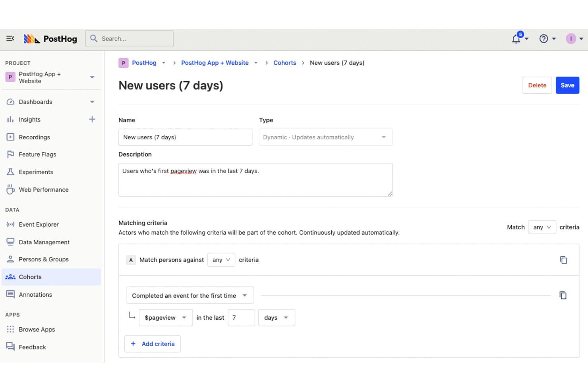Open the user avatar menu
This screenshot has height=392, width=588.
click(571, 39)
